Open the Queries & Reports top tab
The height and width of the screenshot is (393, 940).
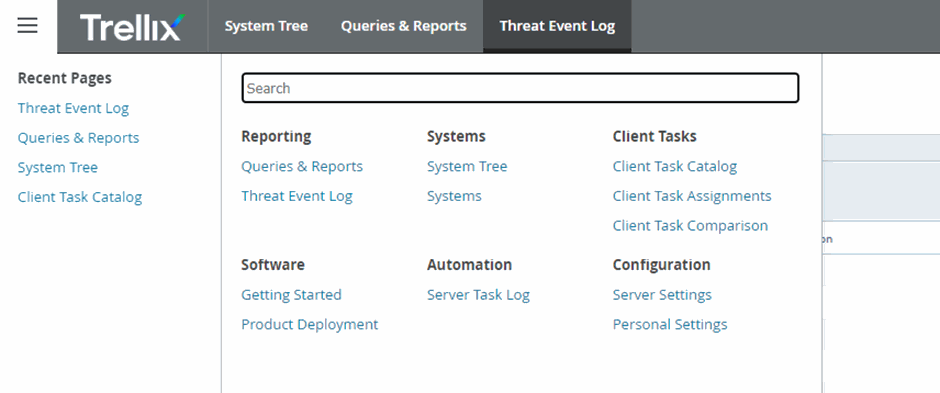pyautogui.click(x=403, y=26)
